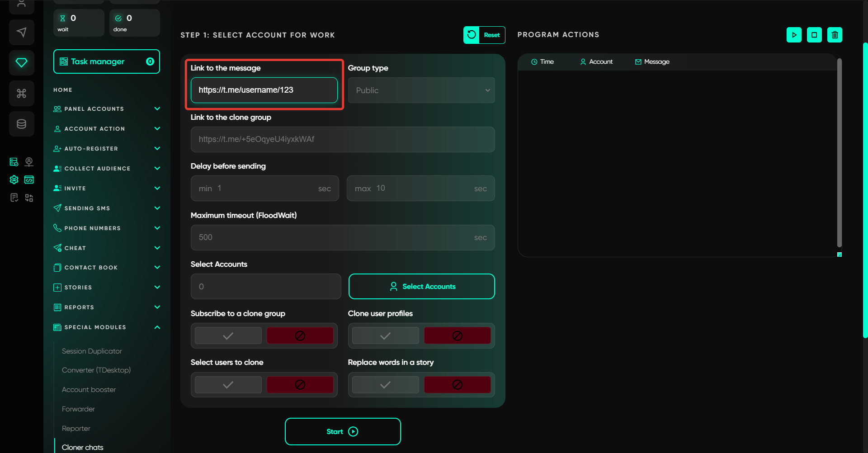Click the Select Accounts button
The height and width of the screenshot is (453, 868).
tap(421, 287)
